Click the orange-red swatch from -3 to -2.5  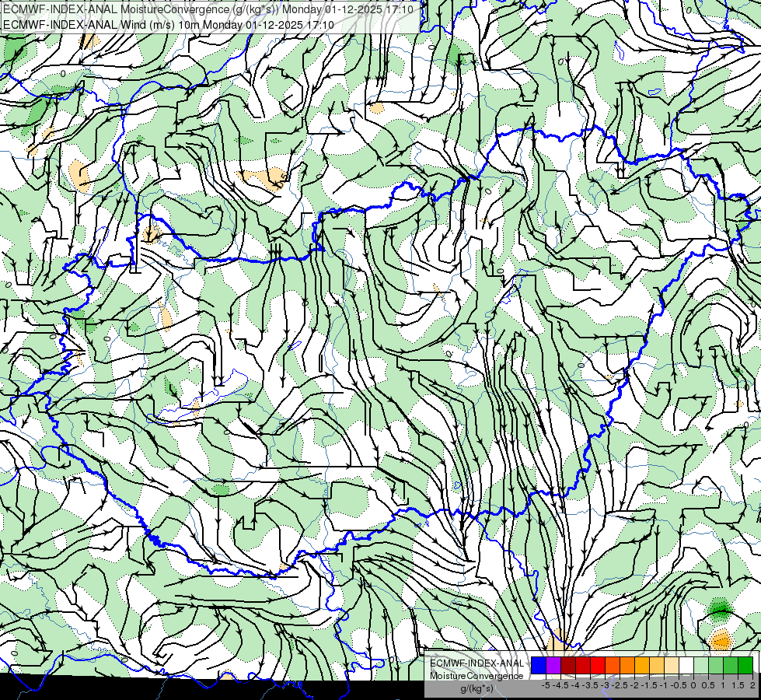point(613,666)
